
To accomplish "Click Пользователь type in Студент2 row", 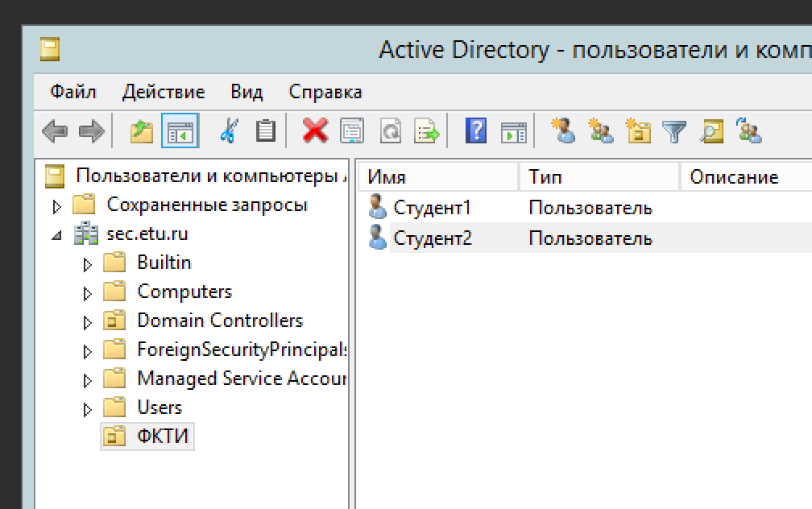I will pos(590,238).
